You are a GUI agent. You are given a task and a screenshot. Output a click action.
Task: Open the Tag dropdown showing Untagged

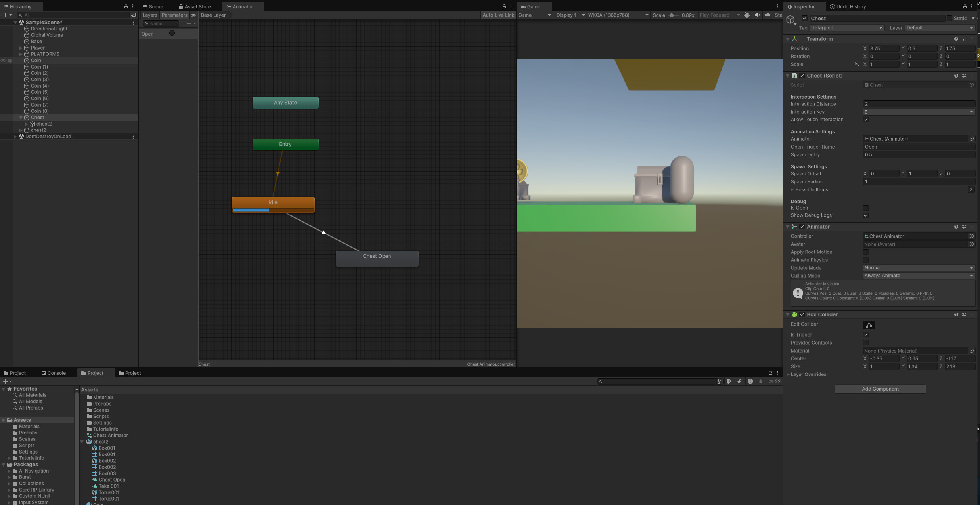[x=847, y=28]
